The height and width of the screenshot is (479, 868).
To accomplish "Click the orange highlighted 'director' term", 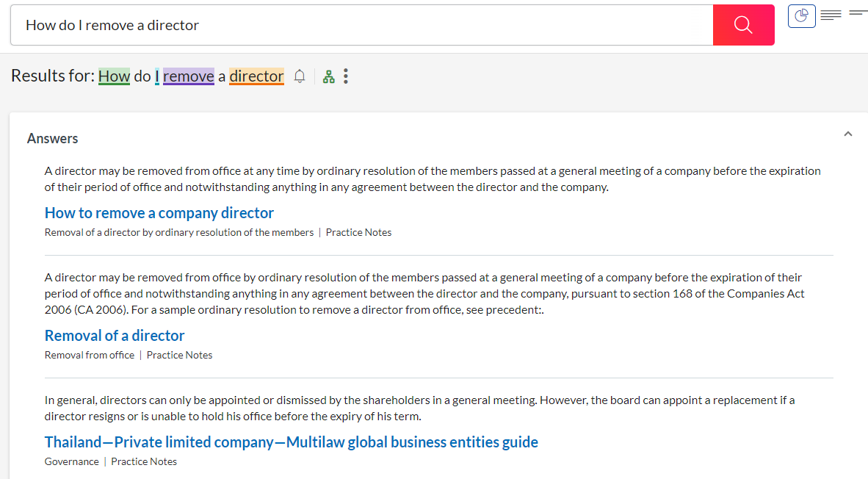I will coord(256,76).
